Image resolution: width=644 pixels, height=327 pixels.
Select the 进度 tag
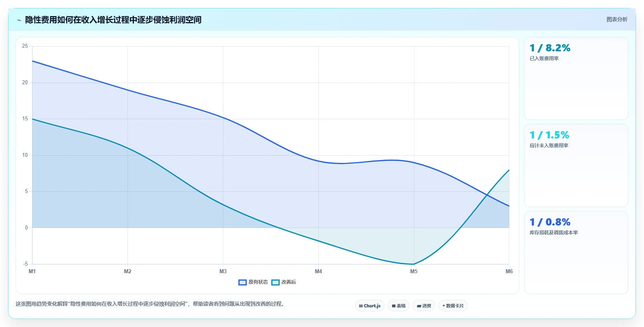(424, 306)
